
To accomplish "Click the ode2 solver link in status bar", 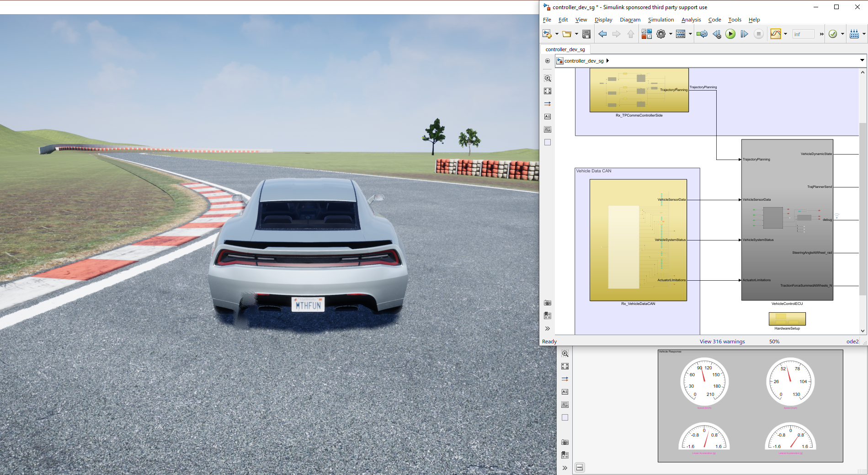I will click(852, 342).
